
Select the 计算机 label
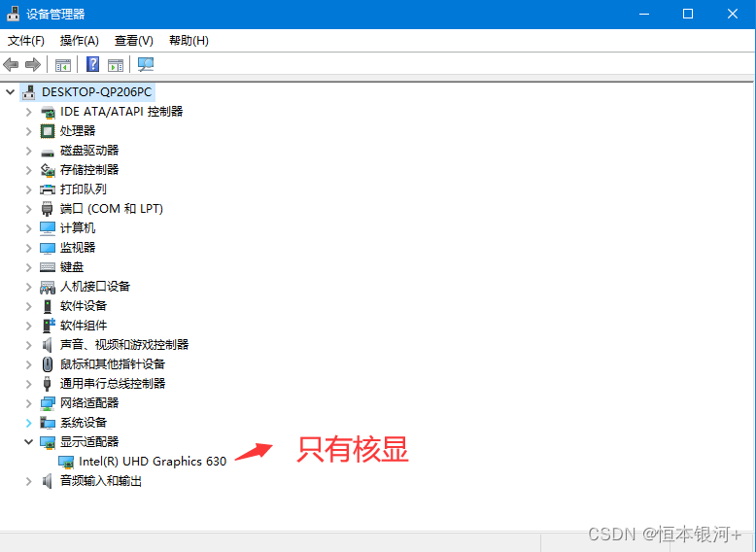[77, 228]
